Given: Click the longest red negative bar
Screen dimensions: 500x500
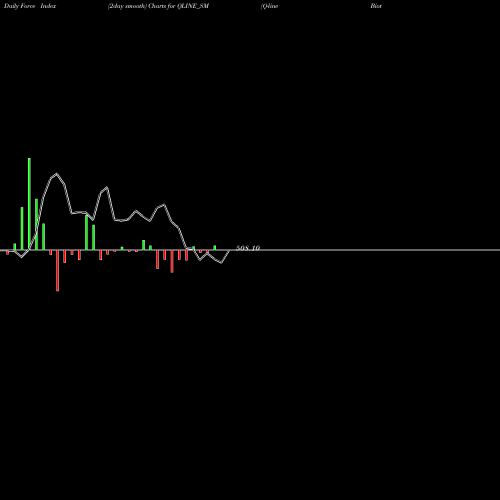Looking at the screenshot, I should 58,270.
